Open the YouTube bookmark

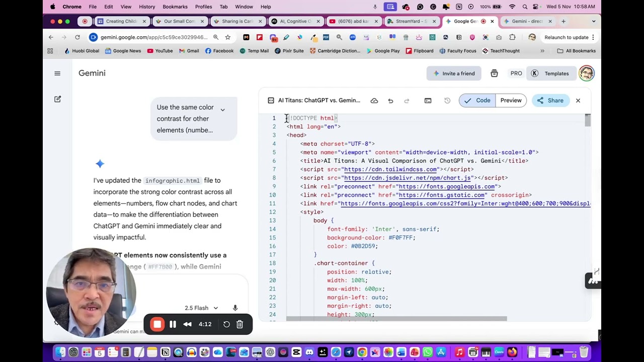(x=160, y=51)
